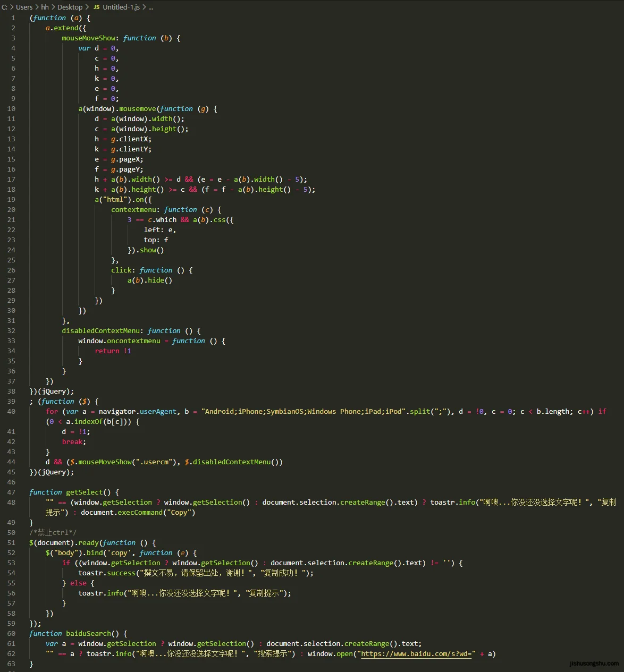Viewport: 624px width, 672px height.
Task: Click the Android;iPhone;SymbianOS user agent string
Action: [303, 411]
